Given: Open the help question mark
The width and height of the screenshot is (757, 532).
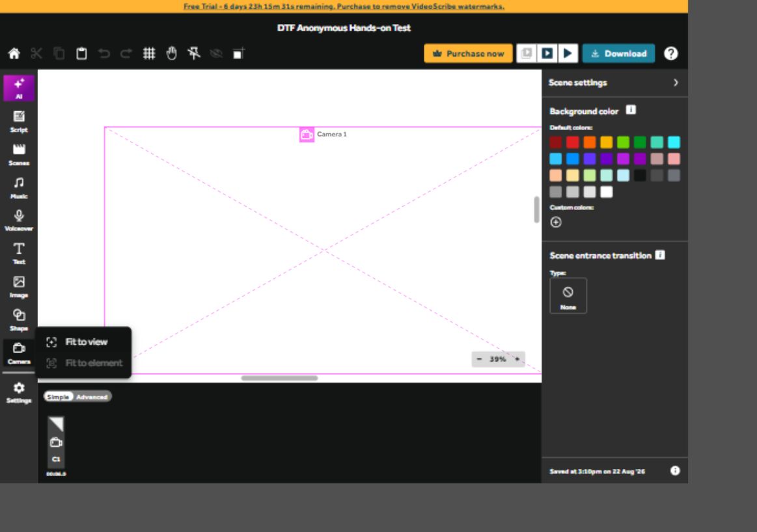Looking at the screenshot, I should click(x=670, y=53).
